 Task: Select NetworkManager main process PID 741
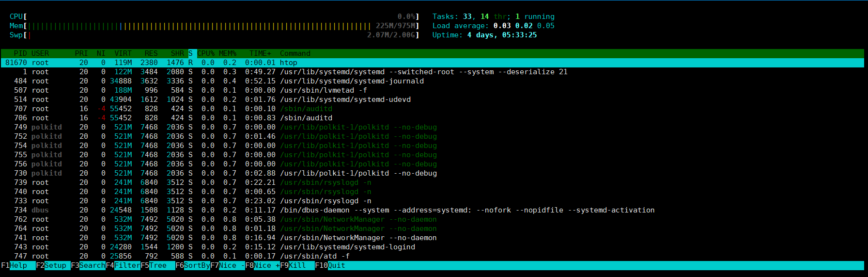(433, 238)
